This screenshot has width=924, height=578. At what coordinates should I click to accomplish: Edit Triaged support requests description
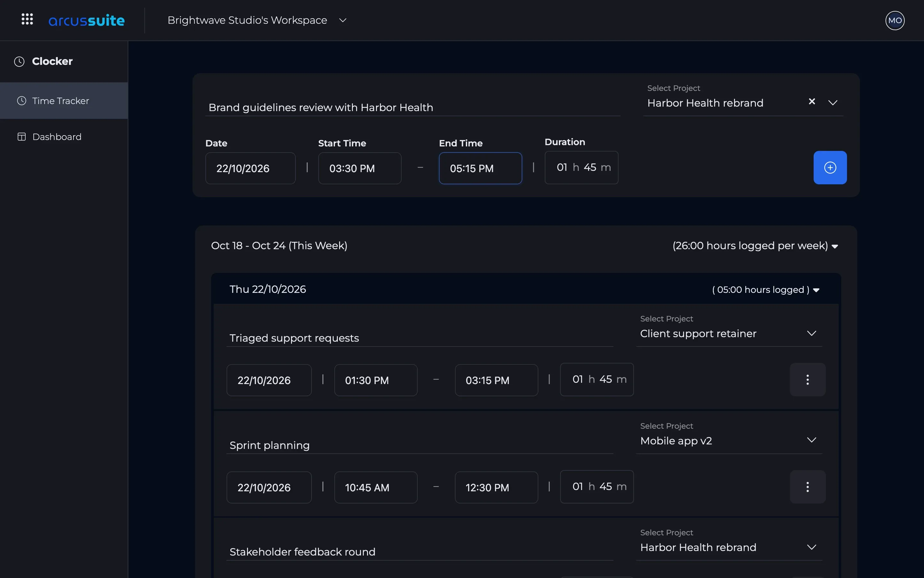(x=420, y=338)
